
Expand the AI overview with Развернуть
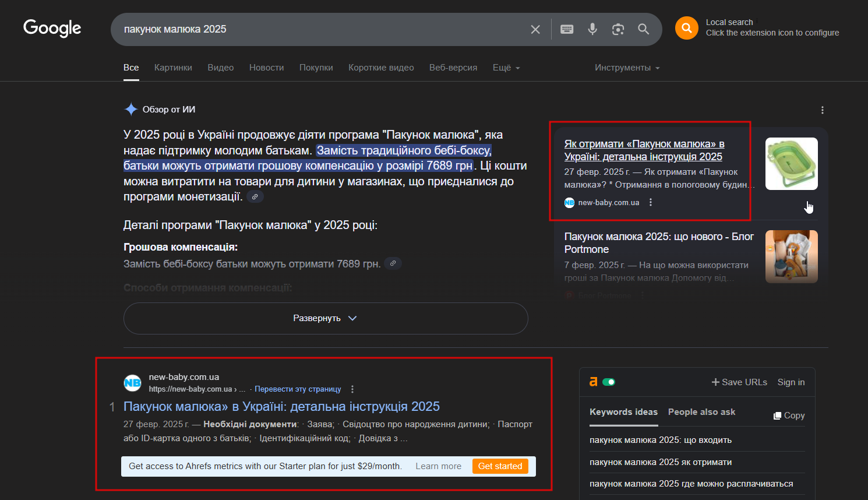click(x=326, y=318)
